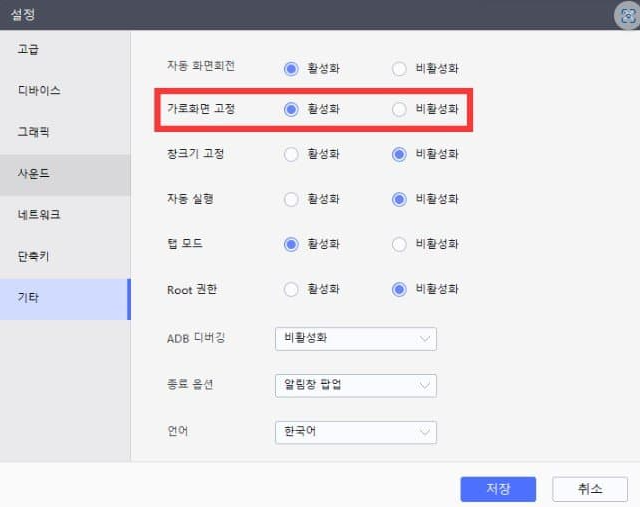The image size is (640, 507).
Task: Select 비활성화 for Root 권한
Action: [x=399, y=290]
